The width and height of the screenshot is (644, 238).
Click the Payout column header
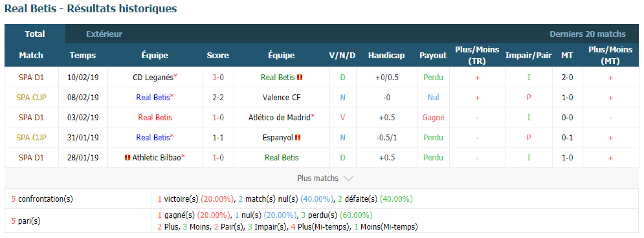coord(433,56)
